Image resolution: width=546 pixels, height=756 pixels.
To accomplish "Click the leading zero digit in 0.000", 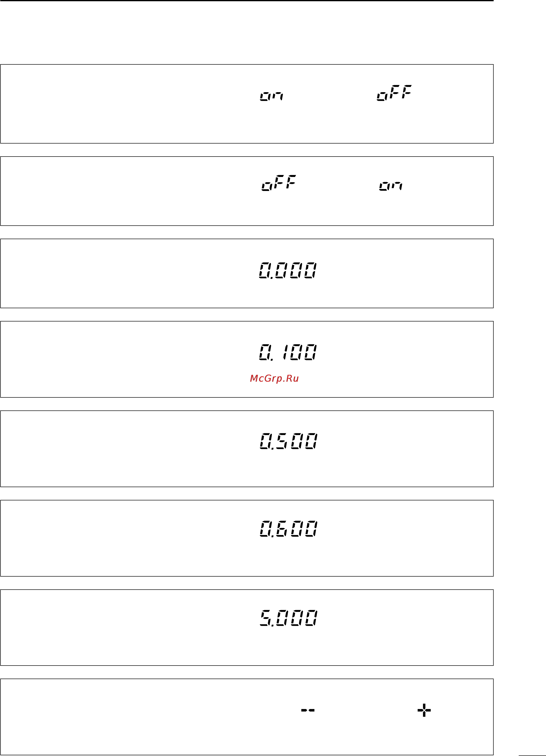I will pyautogui.click(x=265, y=270).
